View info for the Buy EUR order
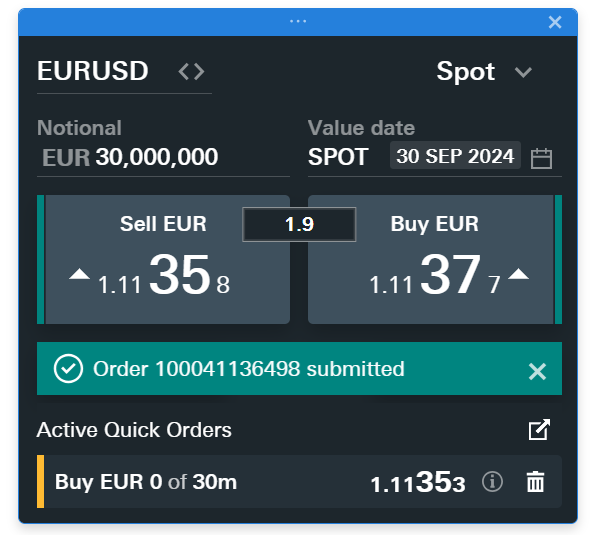 [492, 482]
